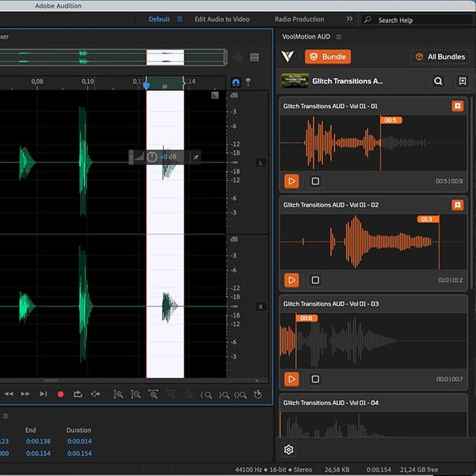The height and width of the screenshot is (476, 476).
Task: Expand the workspace overflow double arrow
Action: pos(350,19)
